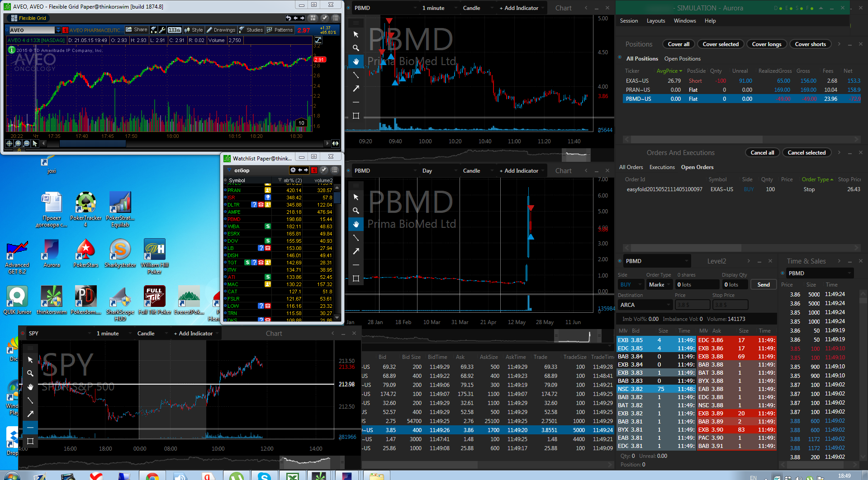Image resolution: width=868 pixels, height=480 pixels.
Task: Open PokerStars desktop shortcut
Action: pyautogui.click(x=86, y=253)
